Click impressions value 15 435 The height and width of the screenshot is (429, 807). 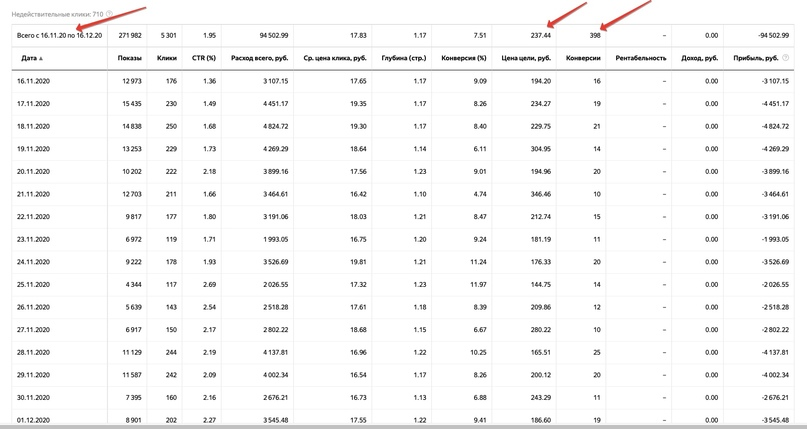(132, 104)
